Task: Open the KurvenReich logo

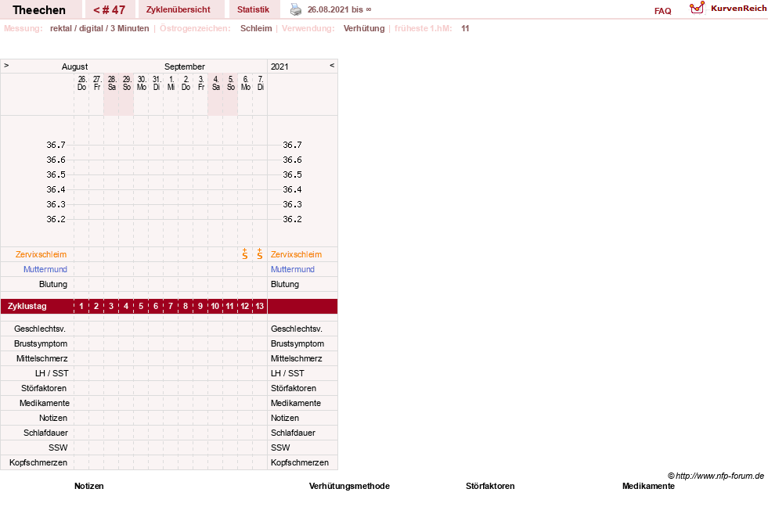Action: (x=728, y=8)
